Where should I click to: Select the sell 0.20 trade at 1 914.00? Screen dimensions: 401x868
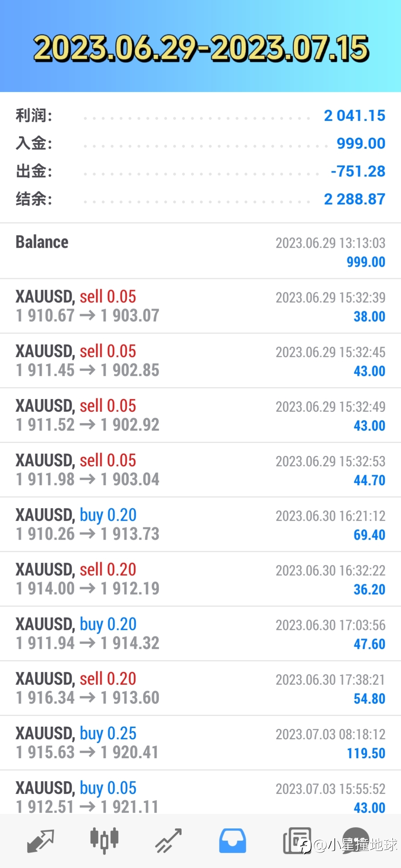pyautogui.click(x=200, y=579)
